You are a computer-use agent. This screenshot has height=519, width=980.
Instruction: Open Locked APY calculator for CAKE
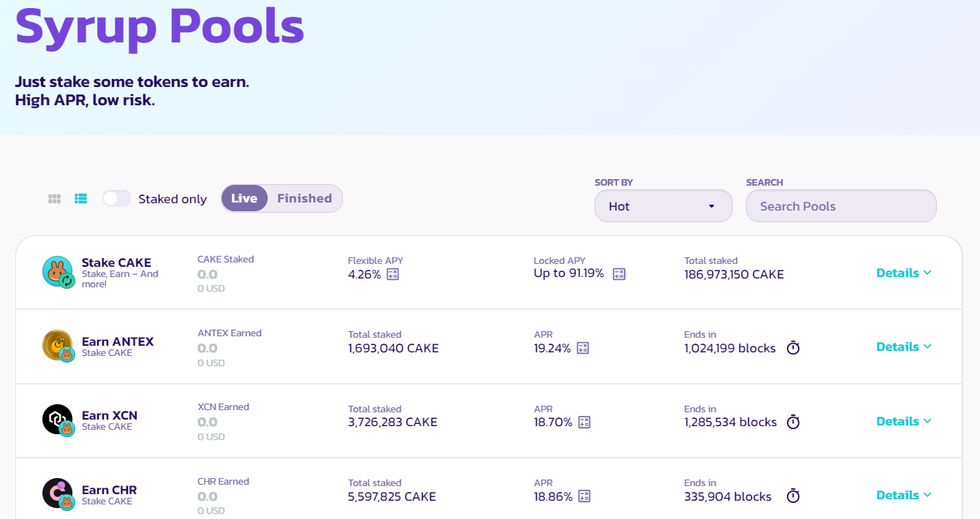click(x=619, y=274)
